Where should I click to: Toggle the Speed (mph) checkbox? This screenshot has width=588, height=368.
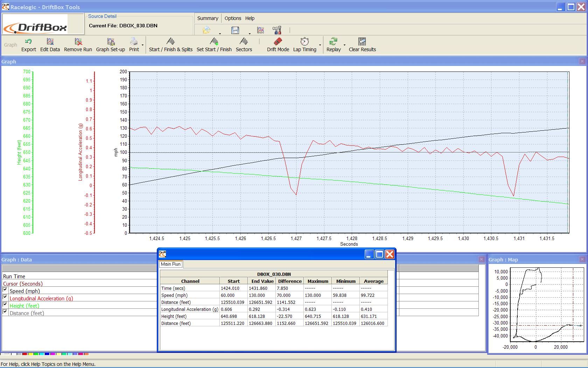pyautogui.click(x=5, y=290)
